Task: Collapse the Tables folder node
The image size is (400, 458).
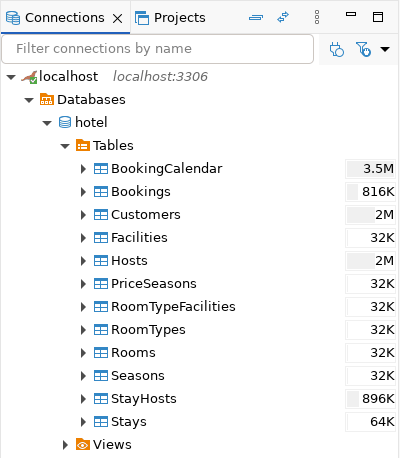Action: point(65,146)
